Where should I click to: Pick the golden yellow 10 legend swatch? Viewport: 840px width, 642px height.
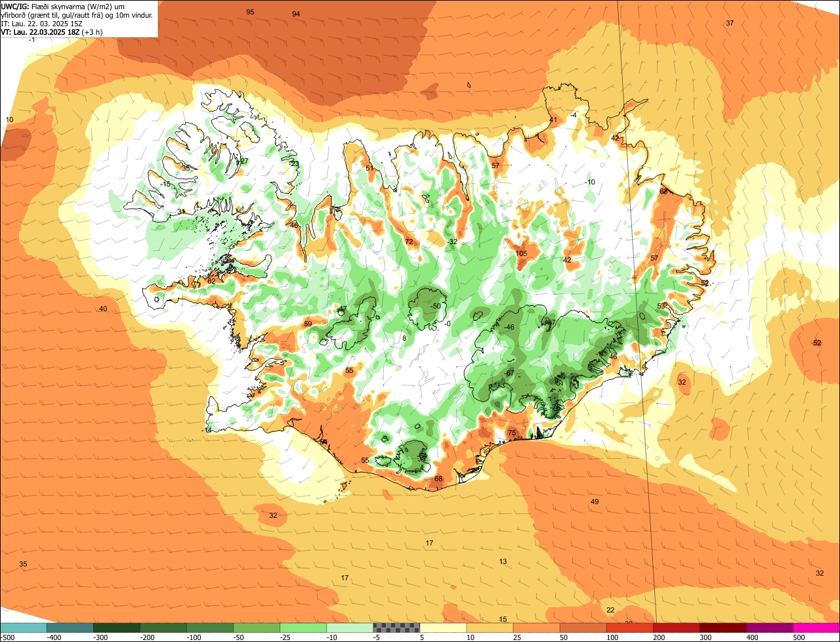(x=490, y=628)
